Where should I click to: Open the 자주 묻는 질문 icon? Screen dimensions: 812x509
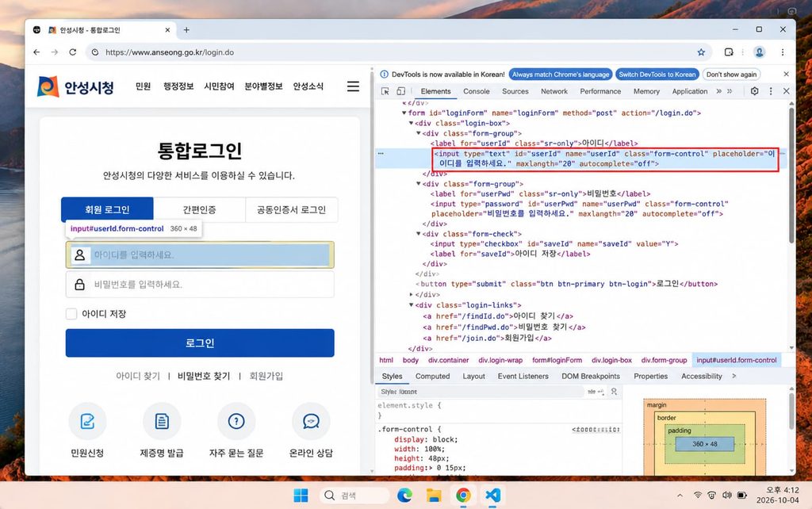(x=236, y=422)
